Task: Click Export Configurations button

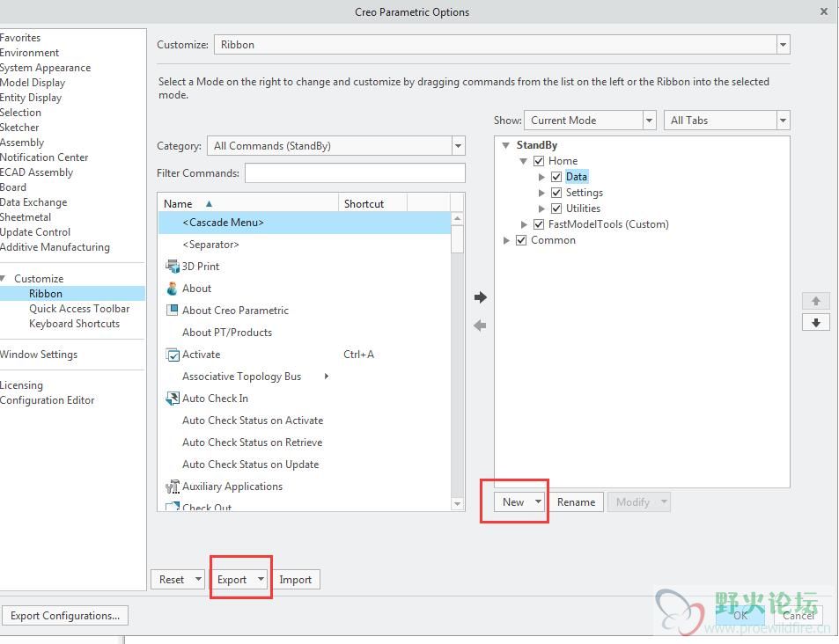Action: click(65, 616)
